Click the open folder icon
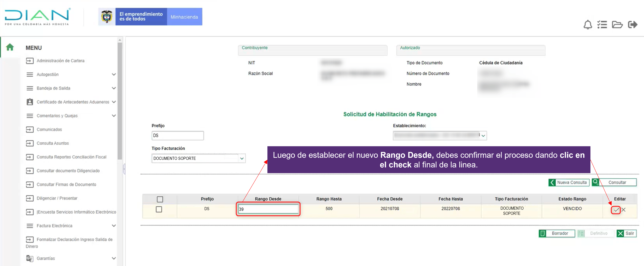The image size is (644, 266). pyautogui.click(x=617, y=25)
